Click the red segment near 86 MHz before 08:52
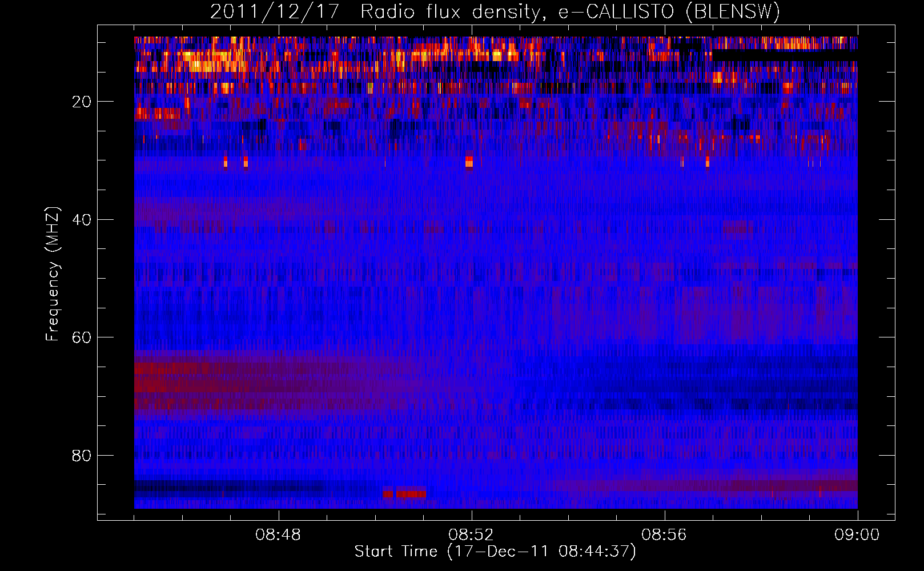 404,493
